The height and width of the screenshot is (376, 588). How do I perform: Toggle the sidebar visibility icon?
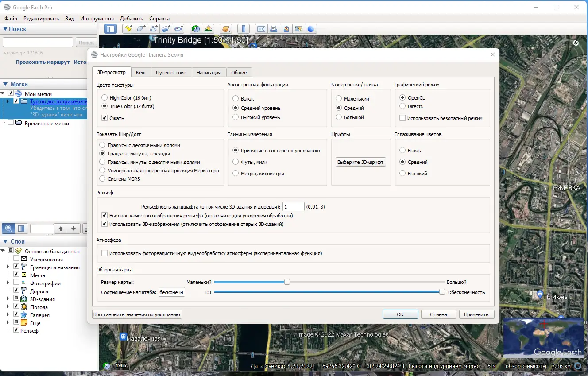[111, 29]
